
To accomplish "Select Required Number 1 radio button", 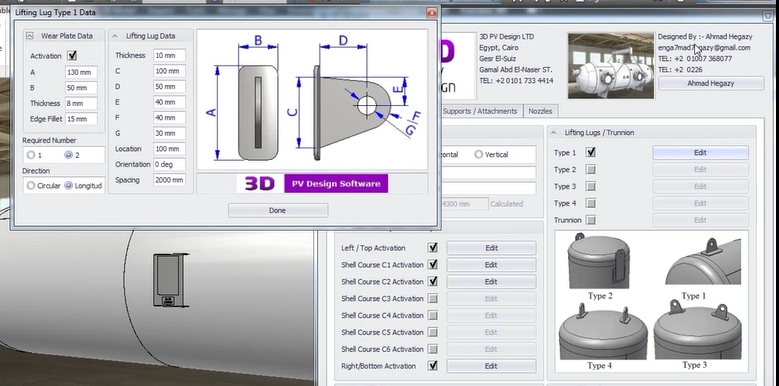I will click(31, 155).
